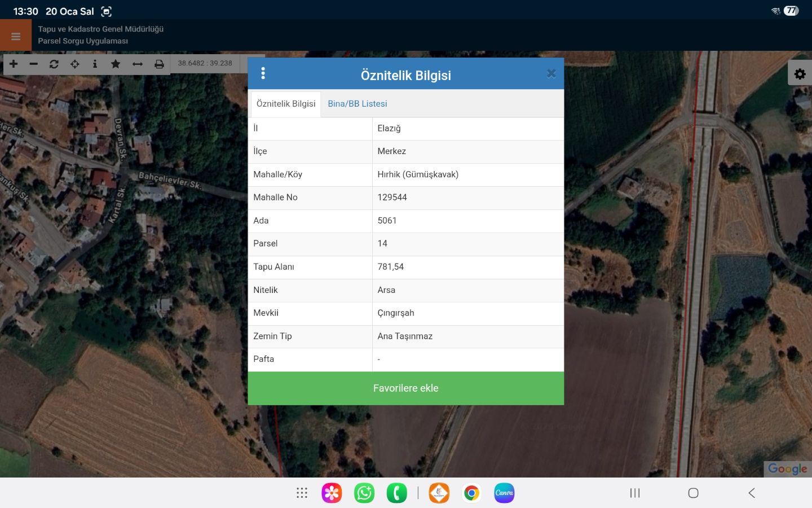The image size is (812, 508).
Task: Open map settings gear icon
Action: [800, 74]
